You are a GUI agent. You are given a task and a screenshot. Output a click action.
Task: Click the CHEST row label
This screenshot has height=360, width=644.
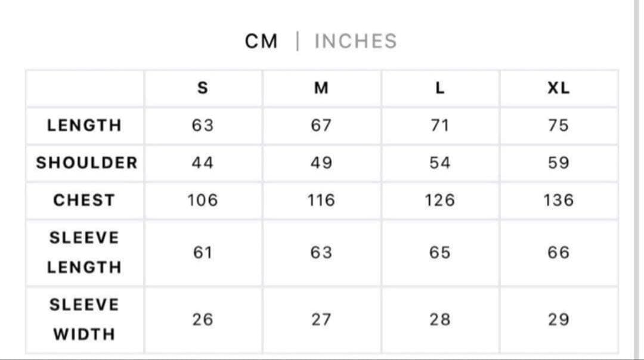point(84,200)
